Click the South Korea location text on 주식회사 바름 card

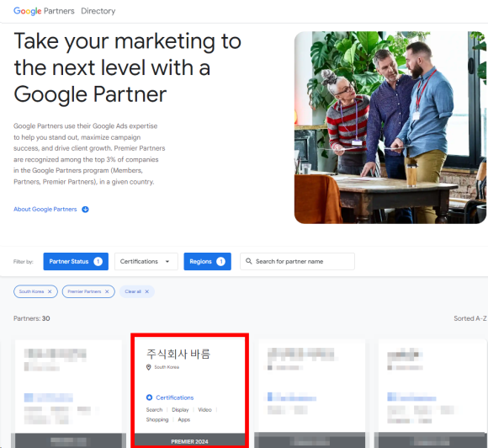(x=167, y=367)
